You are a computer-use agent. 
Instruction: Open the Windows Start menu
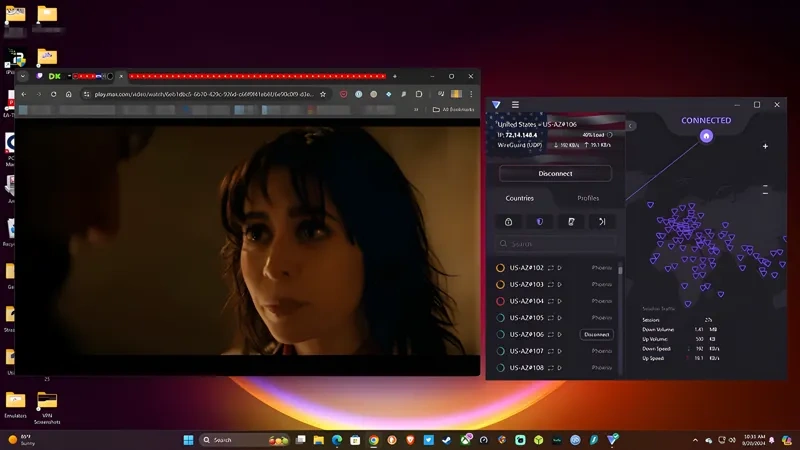pos(188,440)
